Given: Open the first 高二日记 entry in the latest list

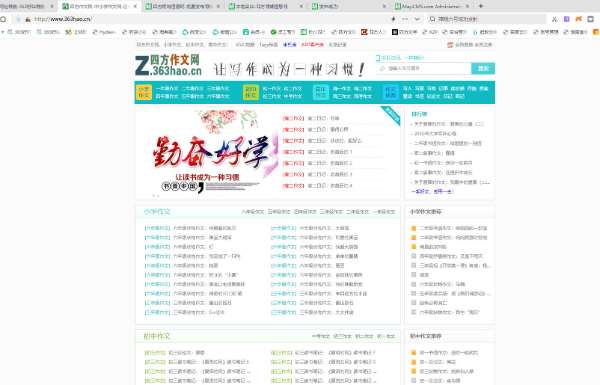Looking at the screenshot, I should coord(323,119).
